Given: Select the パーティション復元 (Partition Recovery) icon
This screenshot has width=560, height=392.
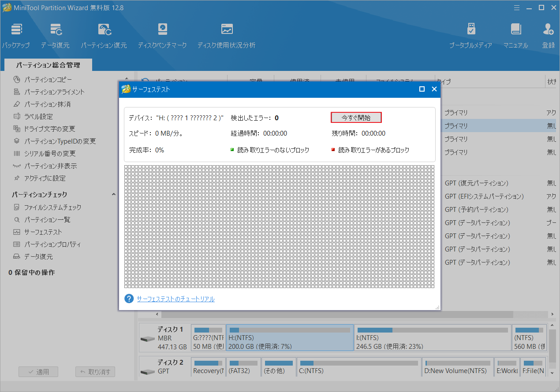Looking at the screenshot, I should click(x=104, y=35).
